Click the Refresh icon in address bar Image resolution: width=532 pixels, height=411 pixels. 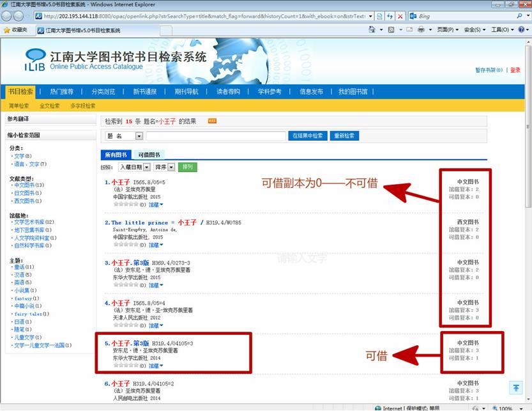coord(390,15)
